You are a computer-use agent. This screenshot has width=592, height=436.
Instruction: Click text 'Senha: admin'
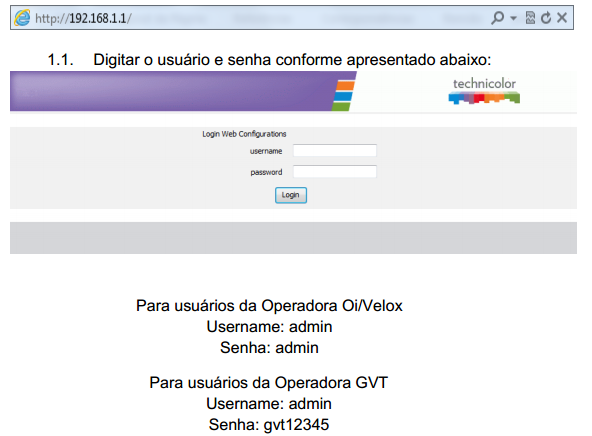coord(269,348)
